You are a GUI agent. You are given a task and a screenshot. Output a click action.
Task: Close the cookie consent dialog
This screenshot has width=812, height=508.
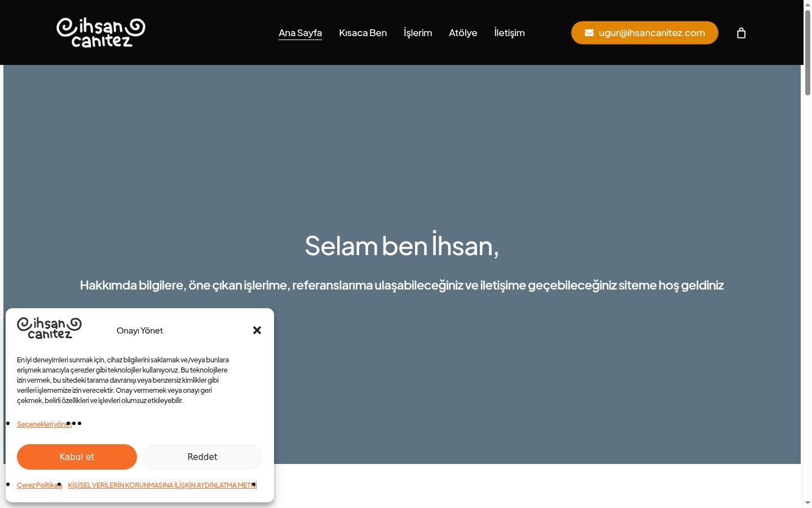257,330
